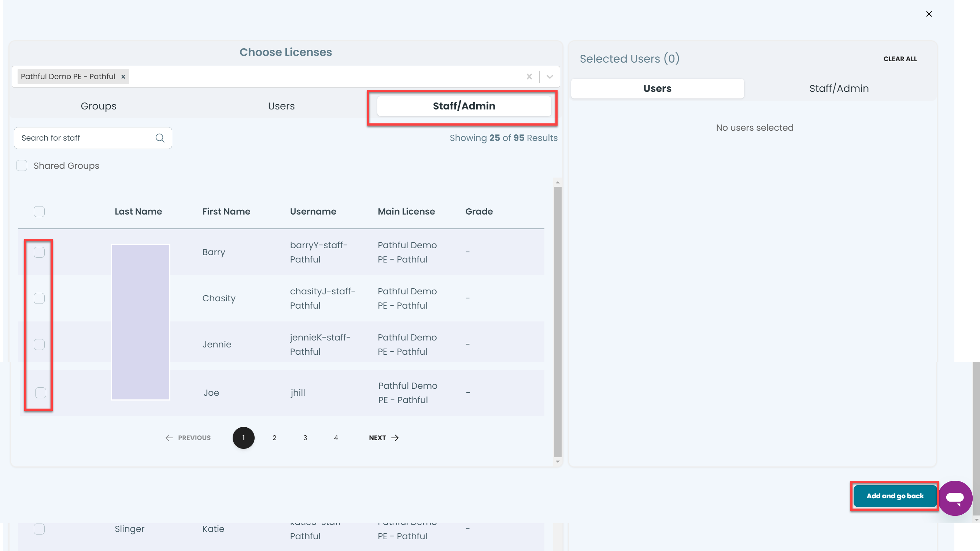Click the first name Chasity
This screenshot has height=551, width=980.
219,298
